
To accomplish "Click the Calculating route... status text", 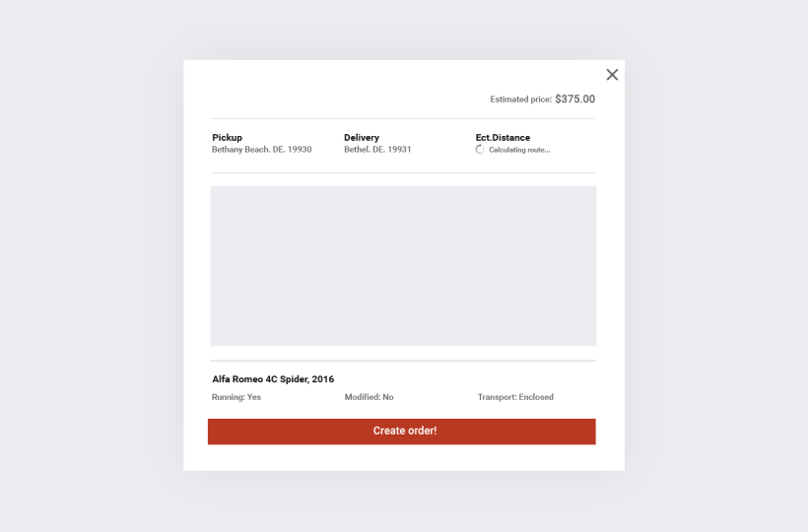I will coord(519,150).
